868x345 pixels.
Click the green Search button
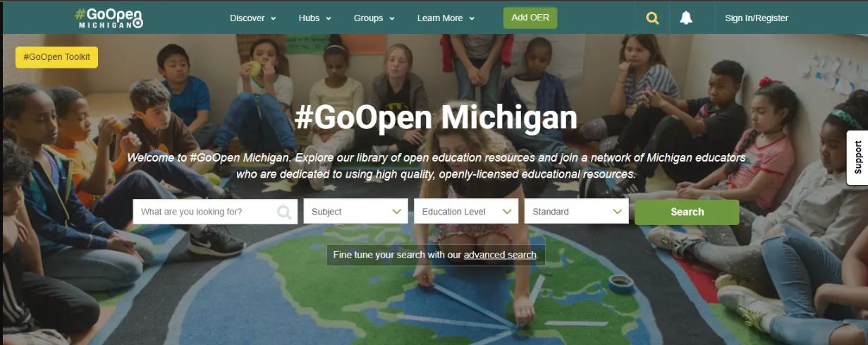click(687, 212)
